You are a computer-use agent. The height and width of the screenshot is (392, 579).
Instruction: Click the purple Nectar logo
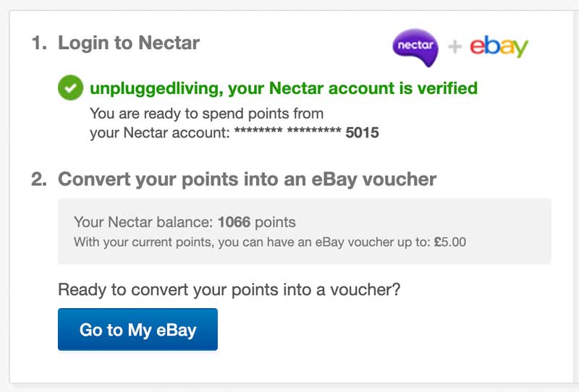[416, 47]
